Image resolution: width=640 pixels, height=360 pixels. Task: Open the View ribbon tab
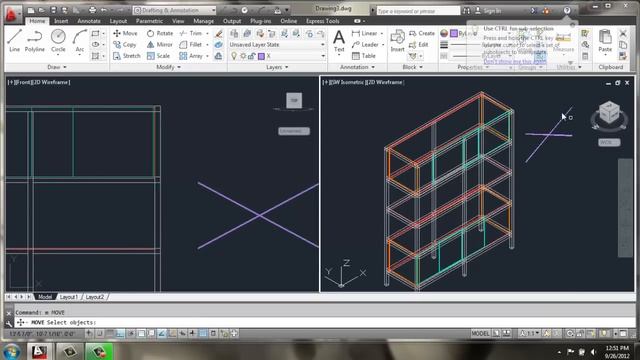(x=178, y=21)
